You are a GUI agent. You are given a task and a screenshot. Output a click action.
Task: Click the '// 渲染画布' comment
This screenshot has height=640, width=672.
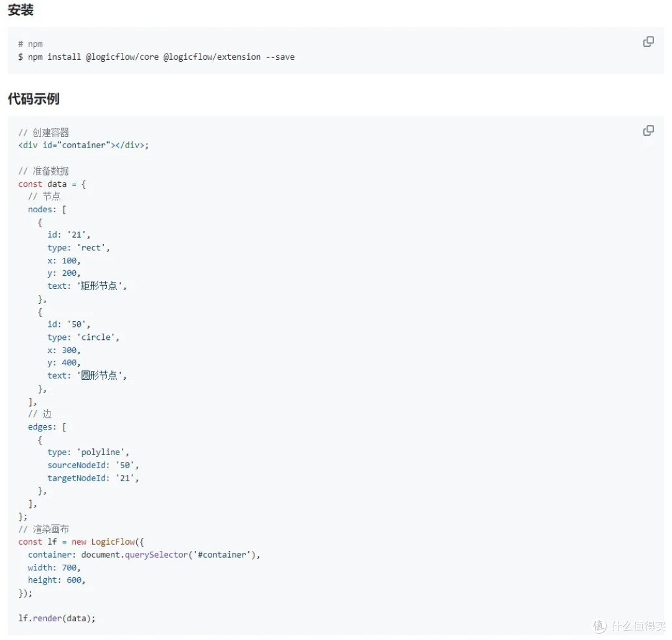(44, 529)
